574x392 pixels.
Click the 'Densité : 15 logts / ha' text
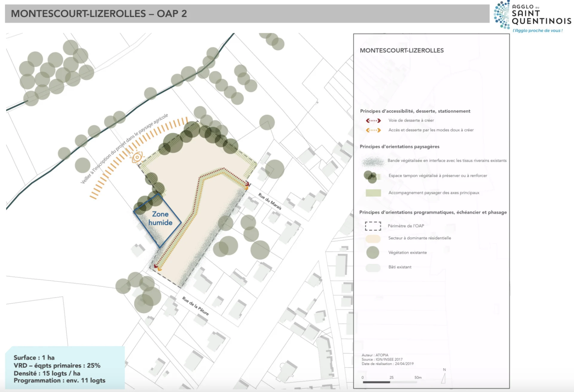click(47, 373)
